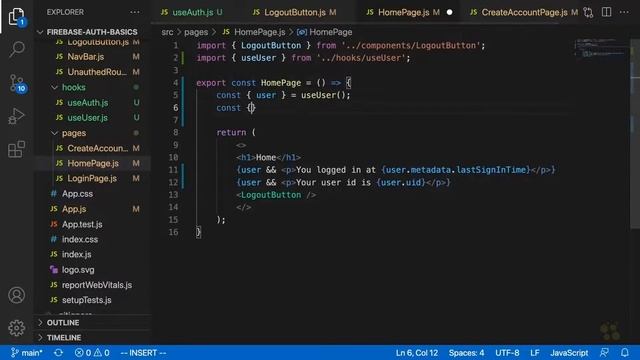Open NavBar.js in explorer
The height and width of the screenshot is (360, 640).
pos(86,57)
